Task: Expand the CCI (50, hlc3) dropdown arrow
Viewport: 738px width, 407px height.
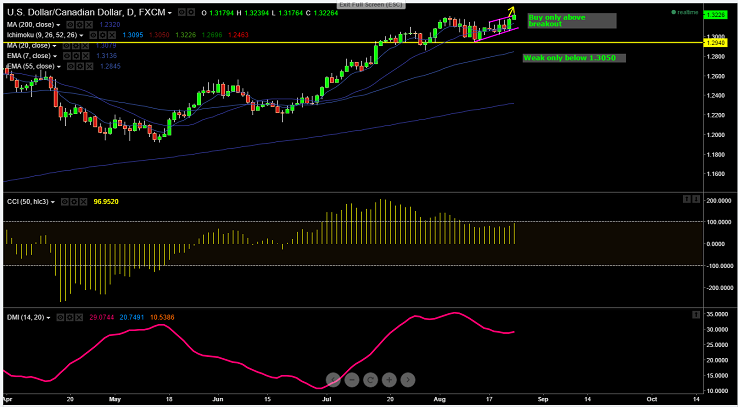Action: click(x=53, y=202)
